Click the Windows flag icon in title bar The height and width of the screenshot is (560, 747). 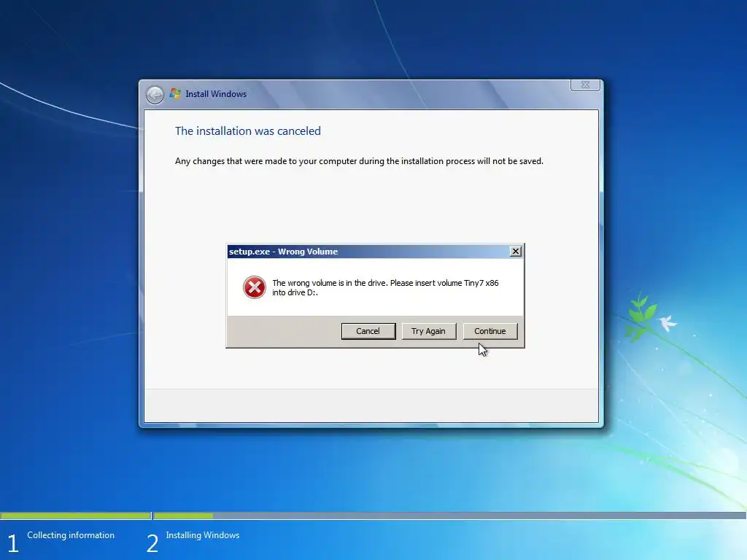[x=175, y=93]
